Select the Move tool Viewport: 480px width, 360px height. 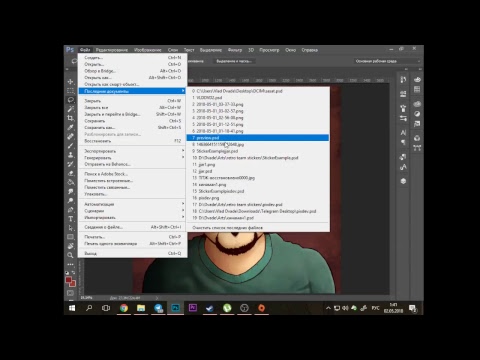point(70,82)
